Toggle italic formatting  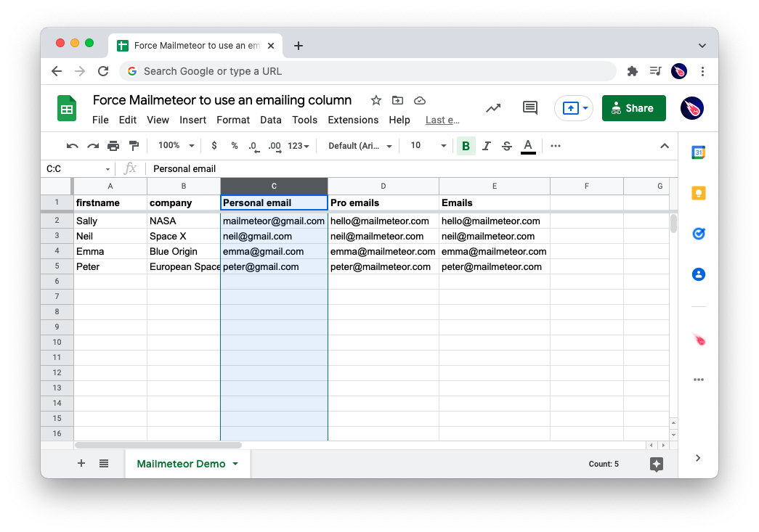tap(487, 146)
